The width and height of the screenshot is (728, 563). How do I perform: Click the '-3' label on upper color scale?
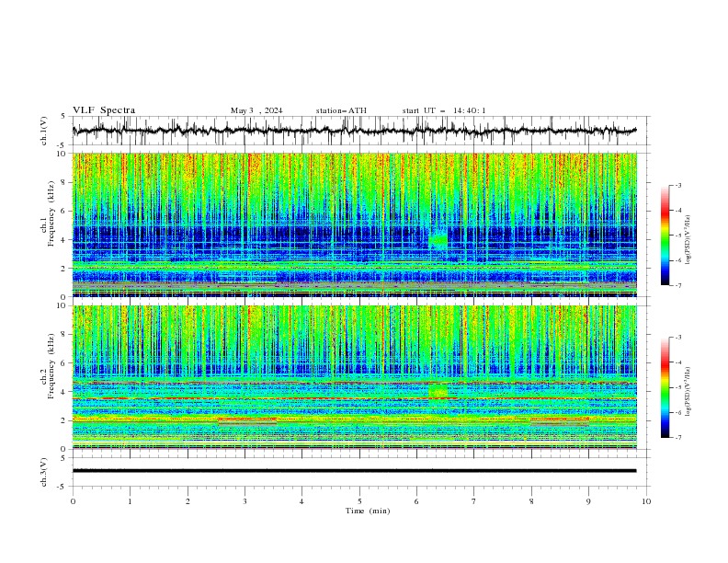677,185
